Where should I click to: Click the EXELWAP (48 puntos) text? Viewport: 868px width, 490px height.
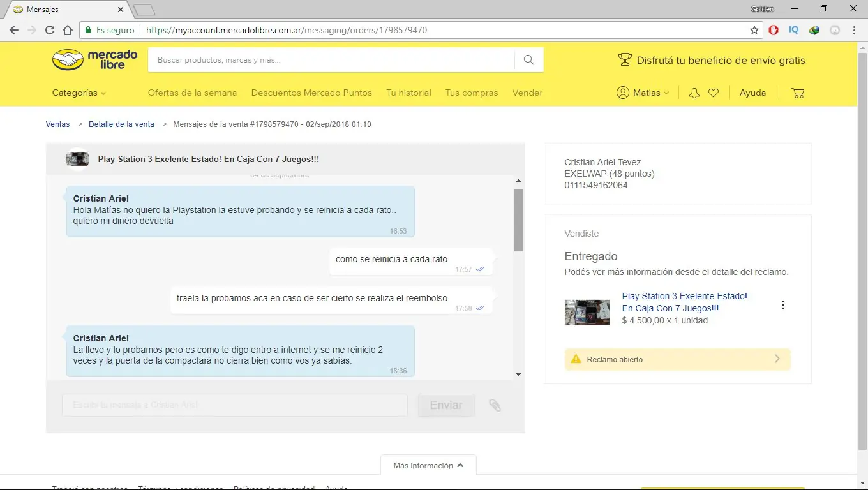point(610,174)
